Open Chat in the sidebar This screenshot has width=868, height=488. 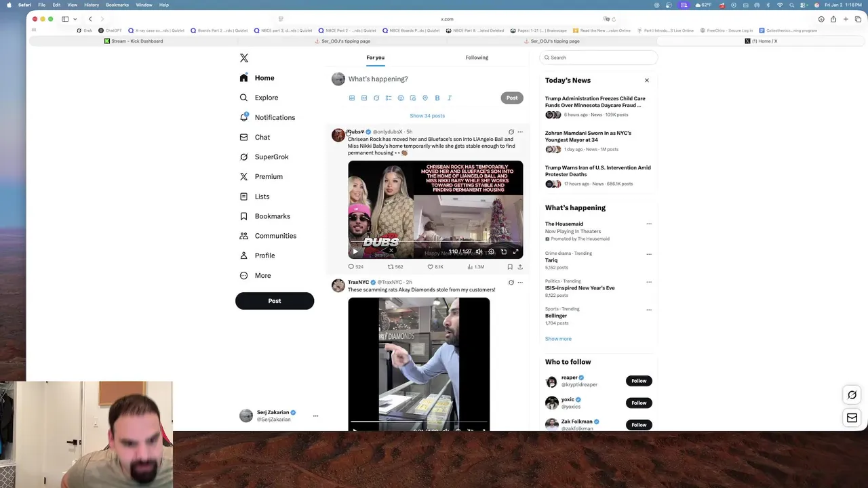pos(255,137)
